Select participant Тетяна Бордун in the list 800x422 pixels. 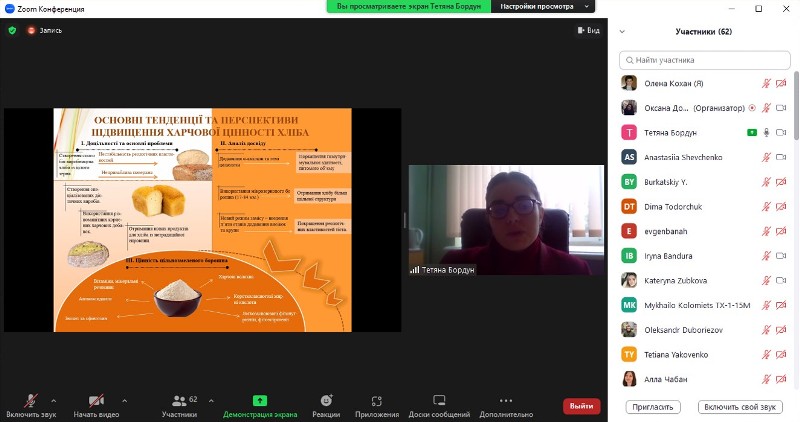click(705, 133)
